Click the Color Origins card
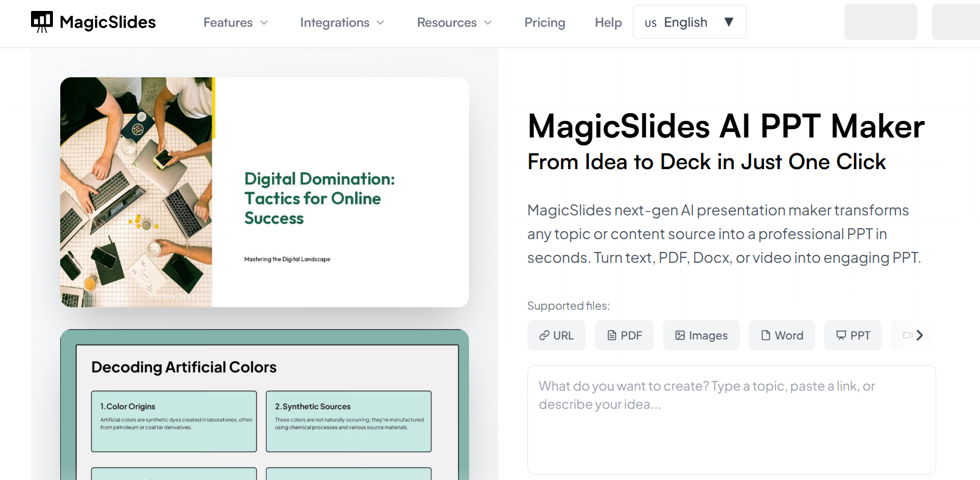Image resolution: width=980 pixels, height=480 pixels. click(x=174, y=421)
